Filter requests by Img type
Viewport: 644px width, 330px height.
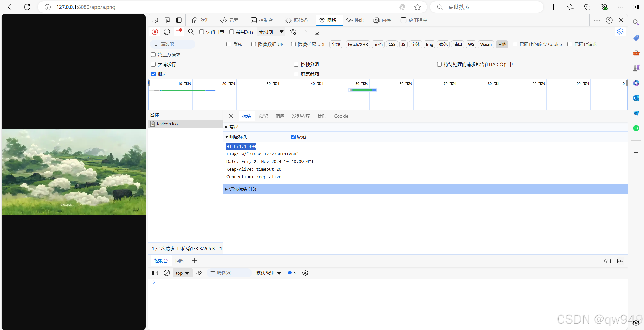pos(429,44)
